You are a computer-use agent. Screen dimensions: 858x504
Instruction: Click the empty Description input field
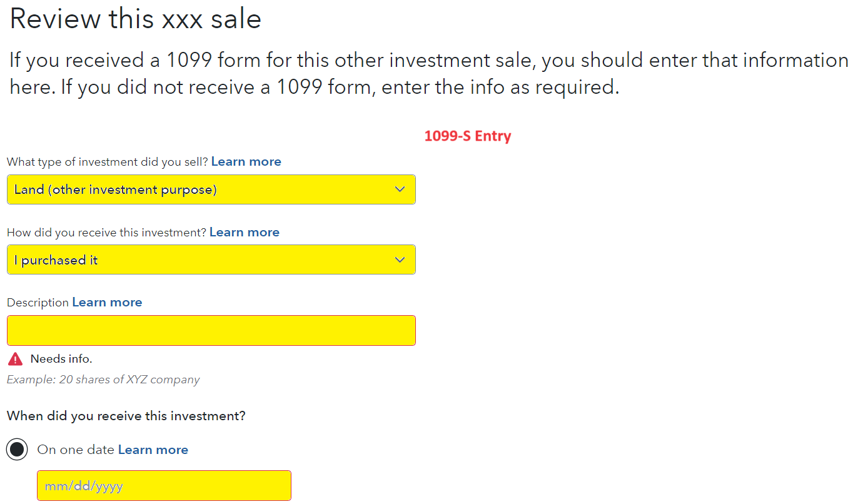211,330
